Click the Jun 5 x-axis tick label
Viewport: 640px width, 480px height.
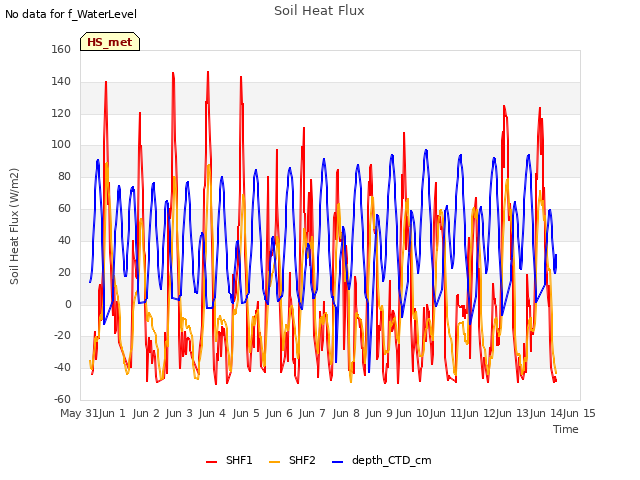[246, 413]
